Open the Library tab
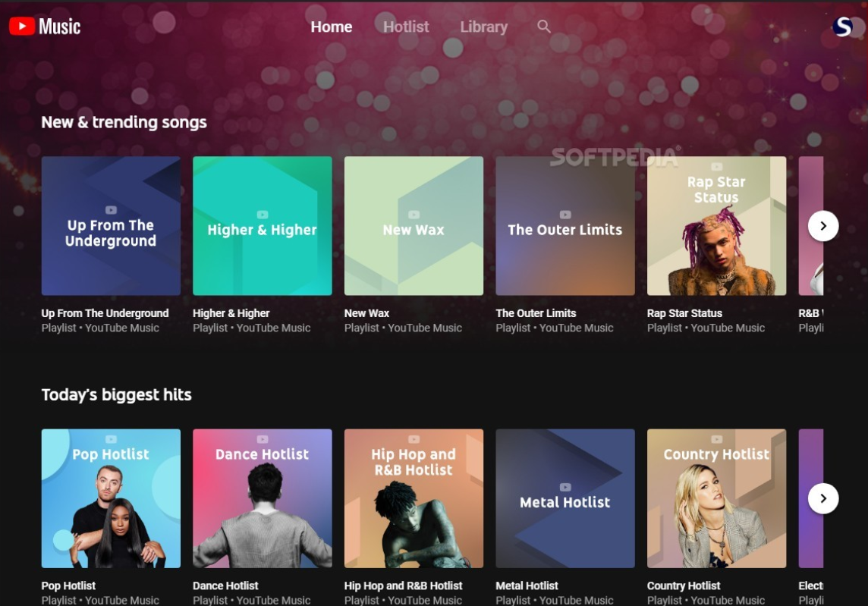The height and width of the screenshot is (606, 868). 484,27
